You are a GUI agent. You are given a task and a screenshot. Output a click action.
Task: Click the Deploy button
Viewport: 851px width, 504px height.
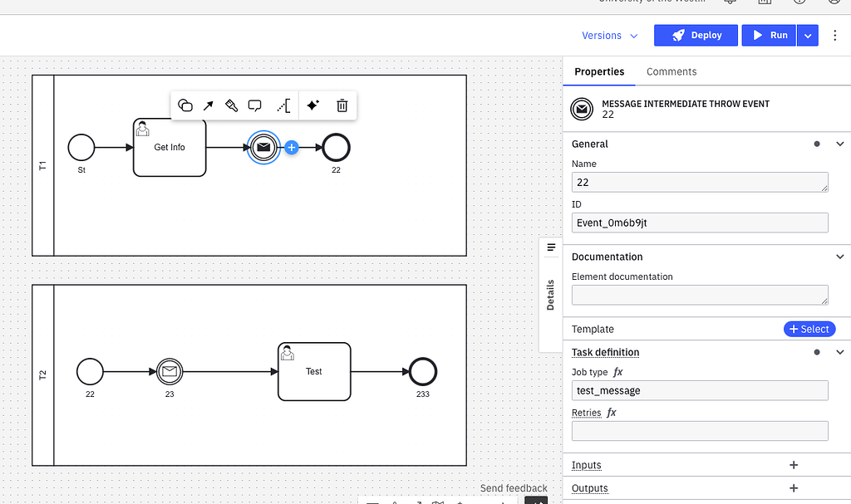tap(696, 35)
